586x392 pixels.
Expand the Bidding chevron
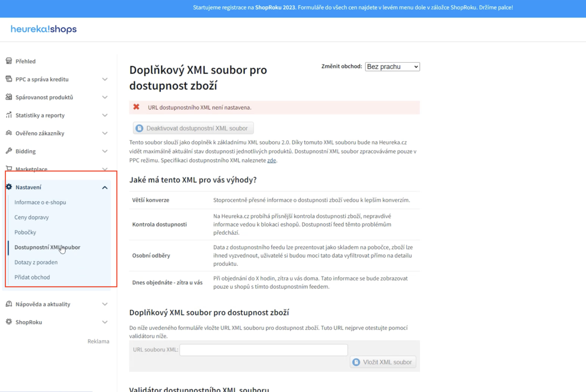coord(105,151)
